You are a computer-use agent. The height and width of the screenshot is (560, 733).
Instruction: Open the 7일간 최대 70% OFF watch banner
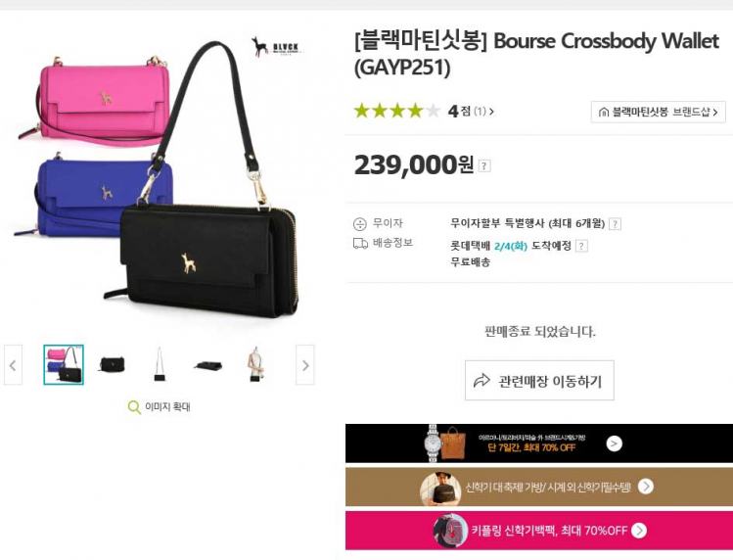click(539, 443)
